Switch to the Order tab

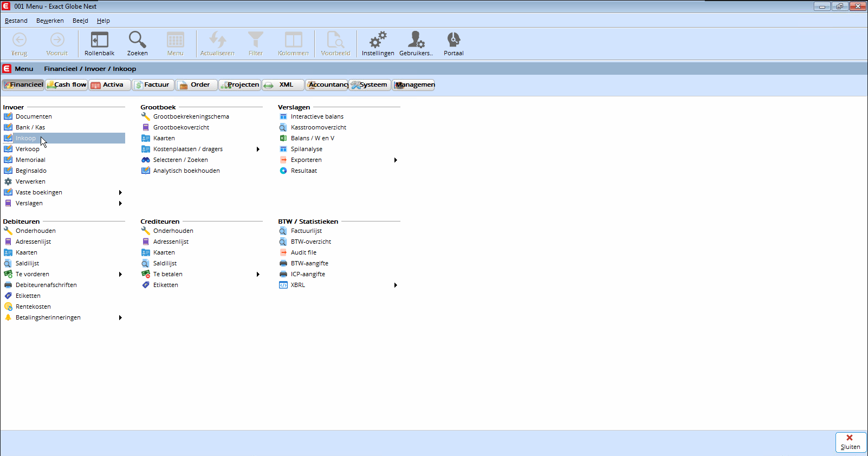(196, 84)
